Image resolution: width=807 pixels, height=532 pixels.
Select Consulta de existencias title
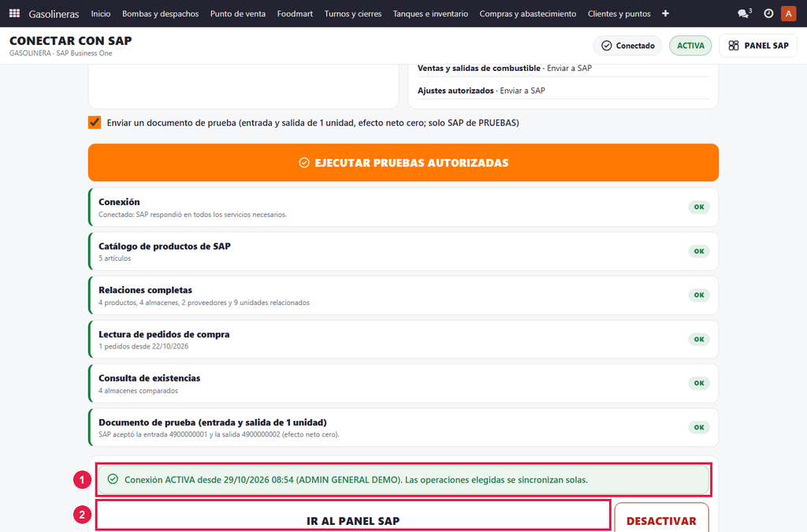[149, 378]
